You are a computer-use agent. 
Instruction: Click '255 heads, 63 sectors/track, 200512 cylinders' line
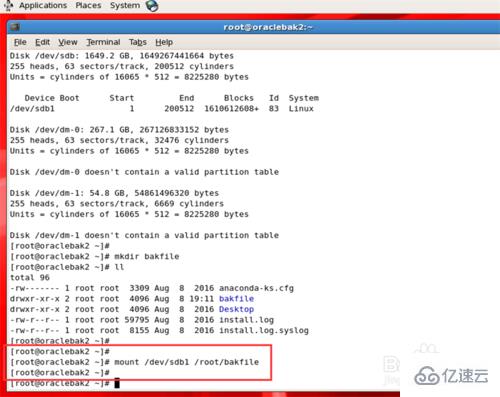pos(122,66)
